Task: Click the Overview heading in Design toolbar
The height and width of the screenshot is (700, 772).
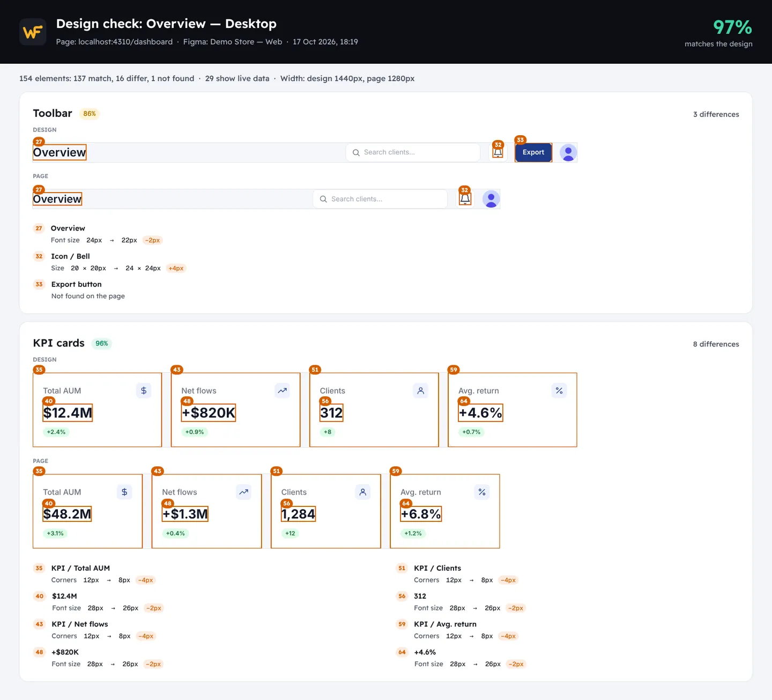Action: coord(60,152)
